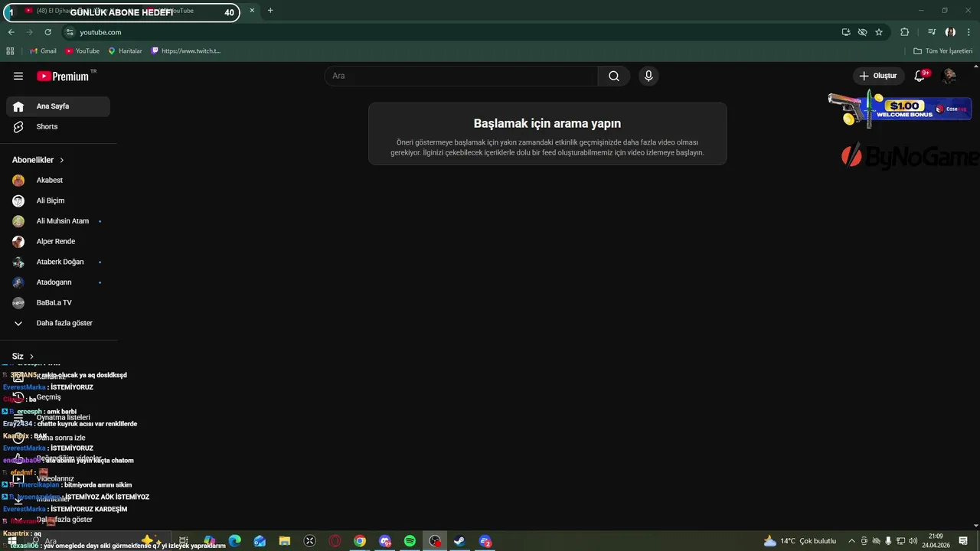Open the notifications bell
The height and width of the screenshot is (551, 980).
[920, 76]
